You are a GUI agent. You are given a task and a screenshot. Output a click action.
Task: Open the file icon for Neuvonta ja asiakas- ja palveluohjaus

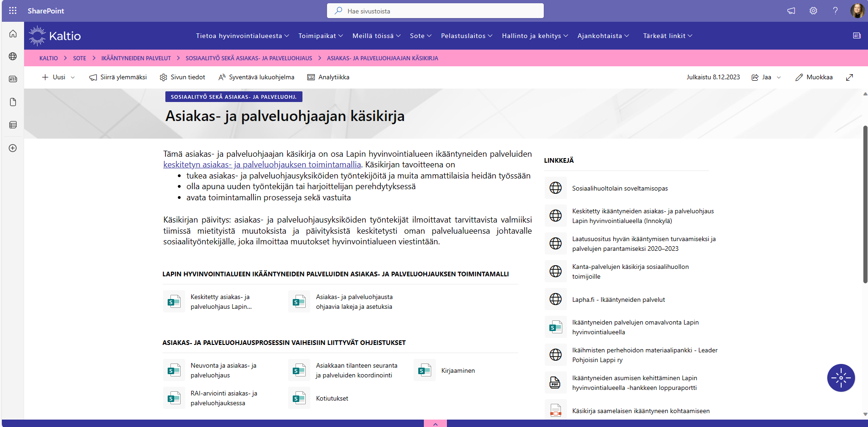click(x=174, y=370)
